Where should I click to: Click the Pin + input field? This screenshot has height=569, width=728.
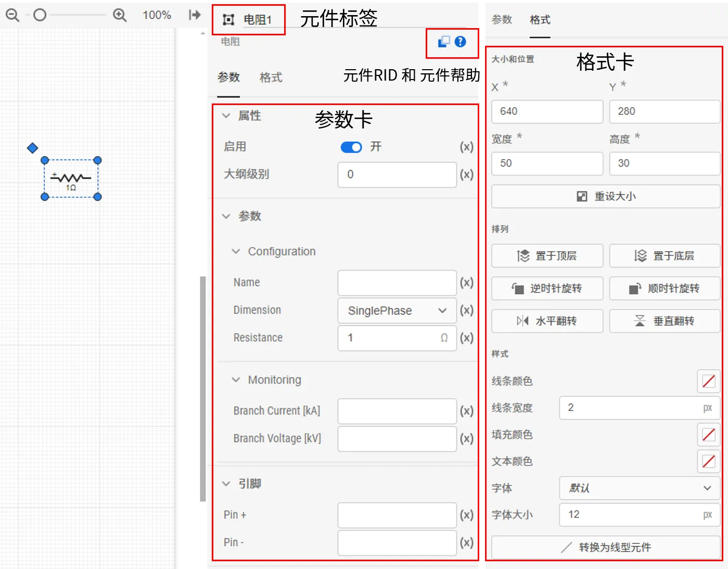397,515
